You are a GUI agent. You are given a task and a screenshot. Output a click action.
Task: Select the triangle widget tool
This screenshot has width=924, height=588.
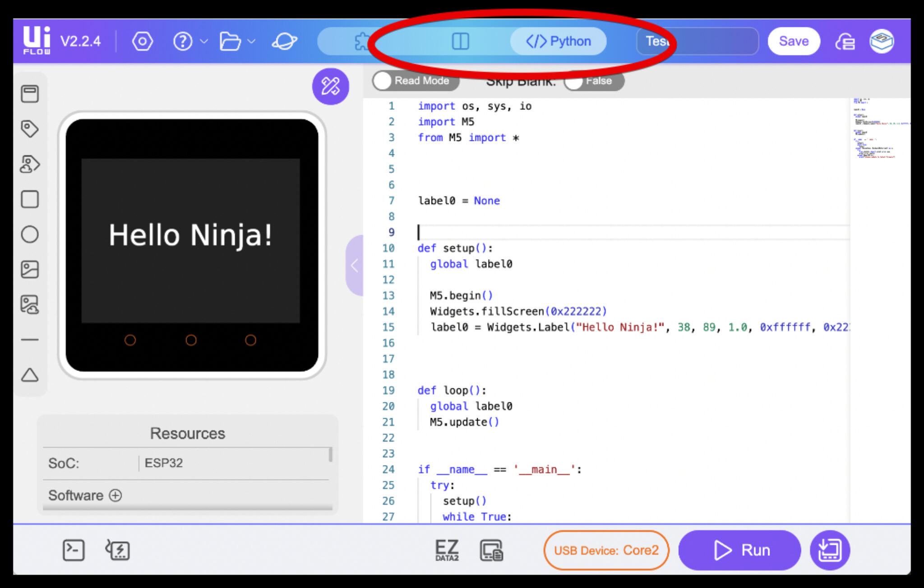30,375
